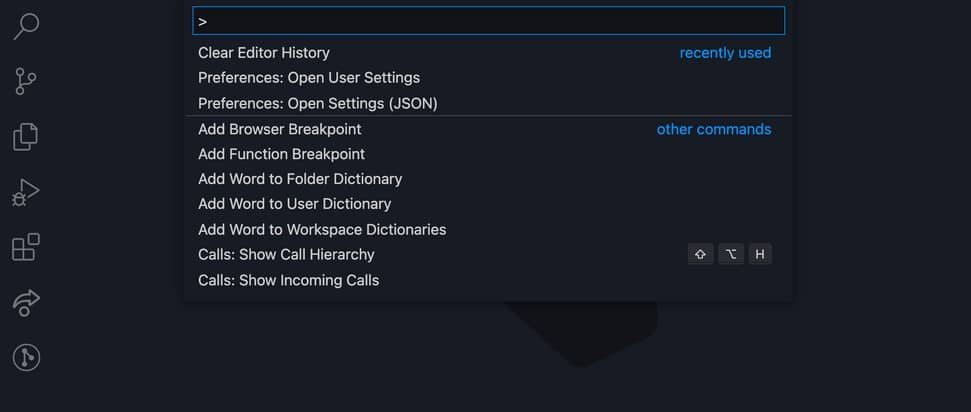Click the Shift key badge in keybinding

click(700, 255)
